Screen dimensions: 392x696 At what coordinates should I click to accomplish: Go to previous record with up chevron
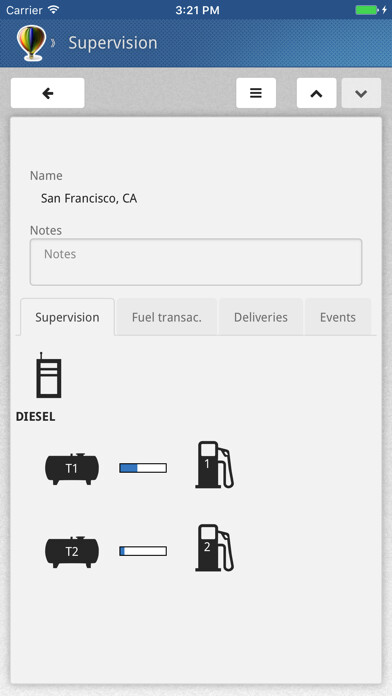(x=316, y=93)
